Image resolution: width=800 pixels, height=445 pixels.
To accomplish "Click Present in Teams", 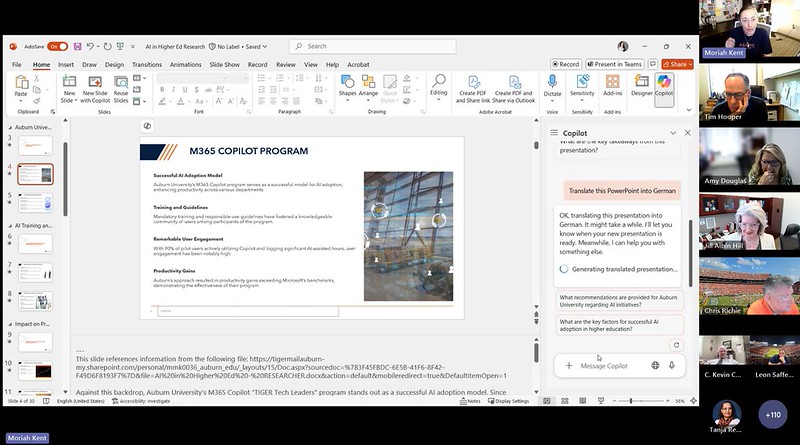I will pos(615,64).
